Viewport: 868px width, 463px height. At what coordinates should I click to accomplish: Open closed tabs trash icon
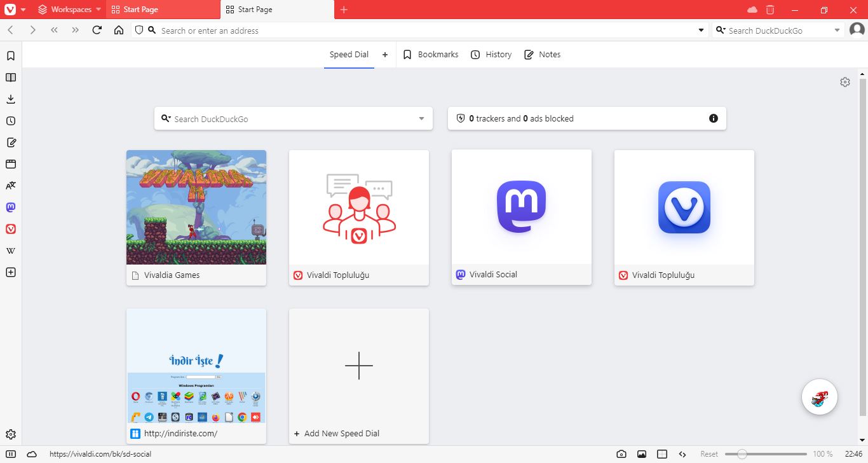click(x=770, y=10)
